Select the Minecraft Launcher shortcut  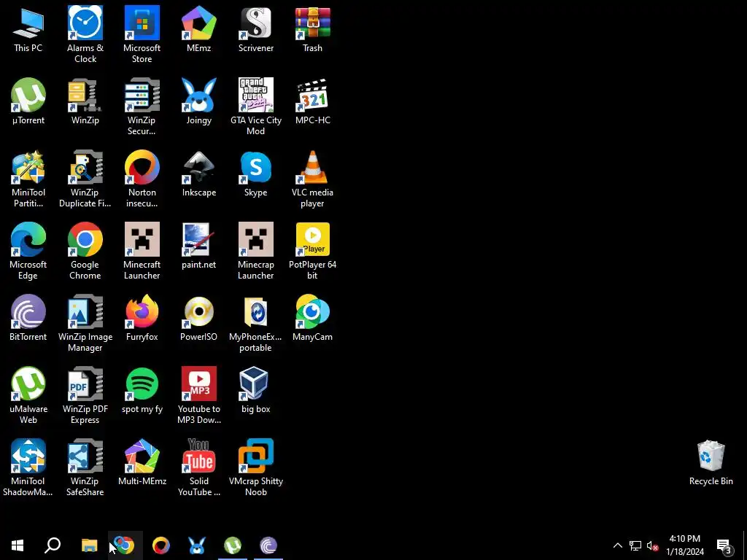pyautogui.click(x=142, y=251)
